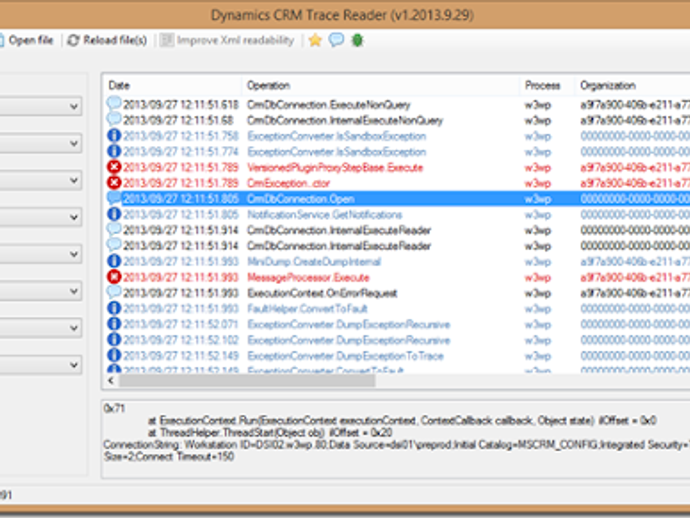Click error icon of CrmException..ctor row
Viewport: 690px width, 518px height.
[114, 183]
